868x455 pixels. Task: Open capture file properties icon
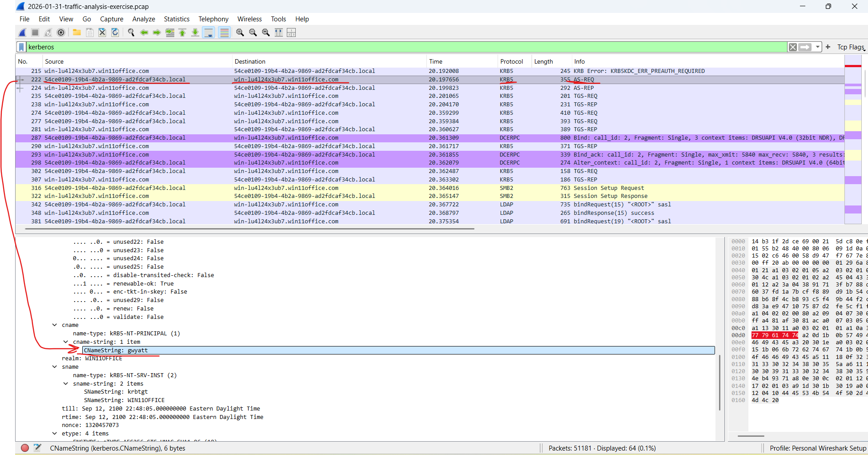(x=37, y=448)
